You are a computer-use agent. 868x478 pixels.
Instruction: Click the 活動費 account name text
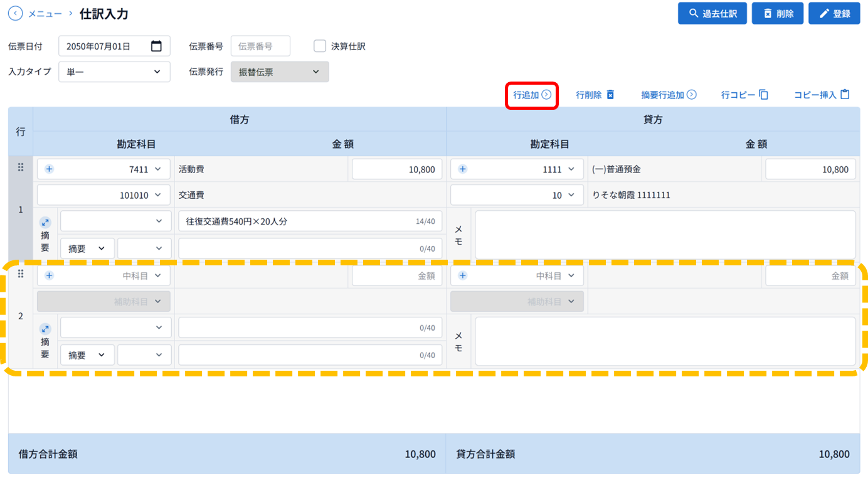point(191,169)
